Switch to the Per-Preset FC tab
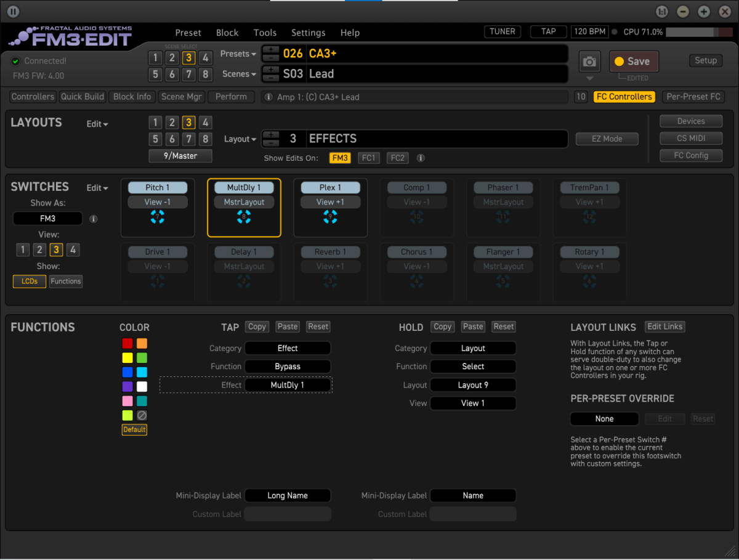The width and height of the screenshot is (739, 560). pyautogui.click(x=693, y=97)
